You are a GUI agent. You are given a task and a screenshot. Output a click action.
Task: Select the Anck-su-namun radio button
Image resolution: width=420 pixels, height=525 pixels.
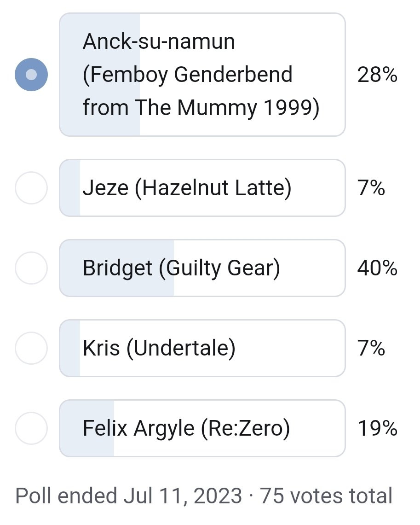coord(31,74)
